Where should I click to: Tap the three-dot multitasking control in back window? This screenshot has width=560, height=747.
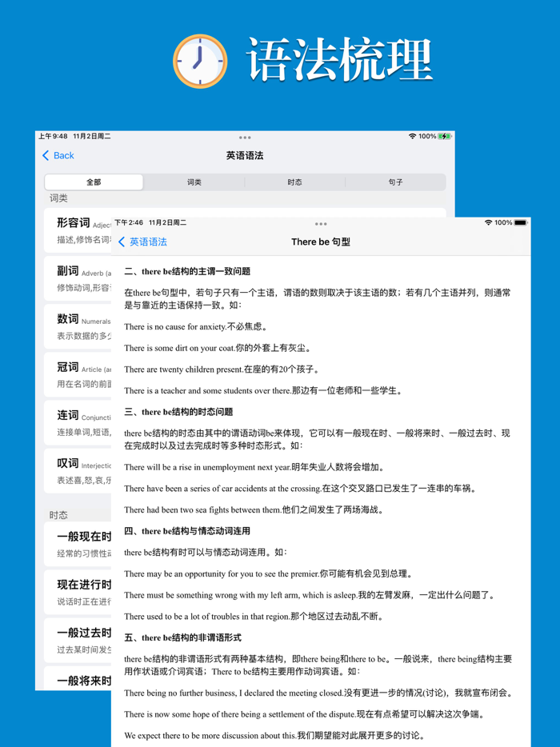pyautogui.click(x=245, y=138)
